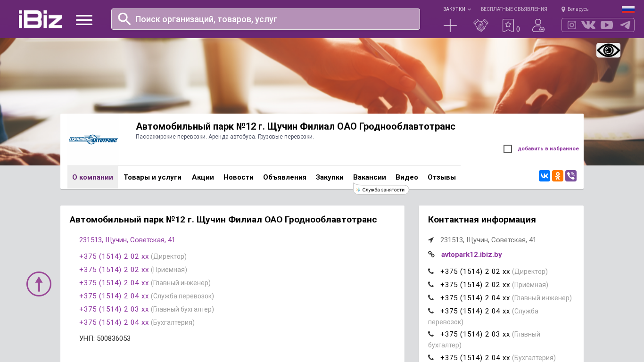Viewport: 644px width, 362px height.
Task: Open the Вакансии tab
Action: point(370,177)
